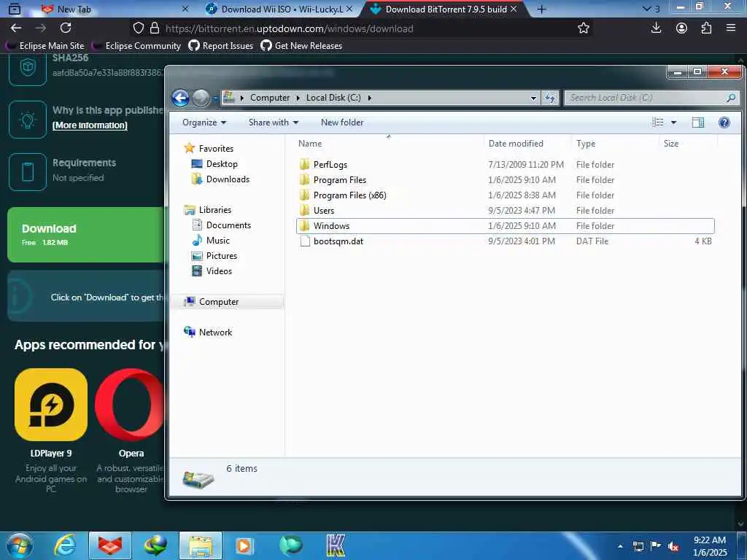Expand the view options dropdown arrow
Viewport: 747px width, 560px height.
(x=673, y=122)
